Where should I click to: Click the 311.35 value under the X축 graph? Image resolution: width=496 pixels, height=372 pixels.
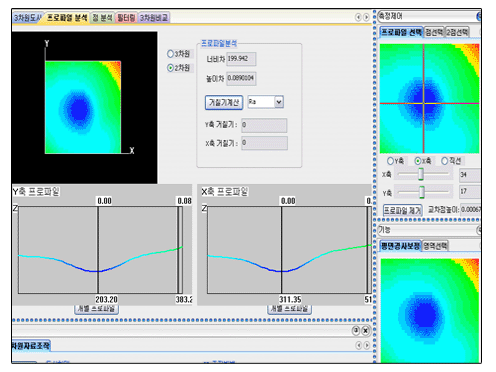pos(290,299)
